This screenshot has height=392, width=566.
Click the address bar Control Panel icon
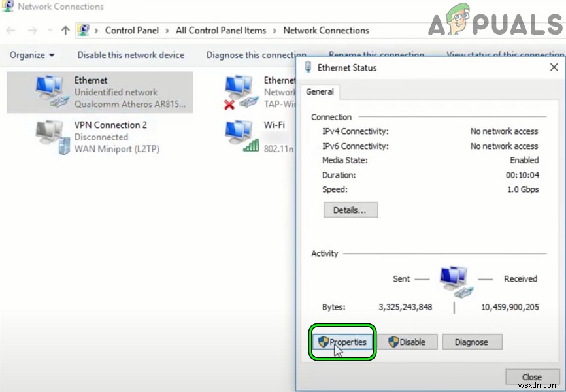coord(83,30)
